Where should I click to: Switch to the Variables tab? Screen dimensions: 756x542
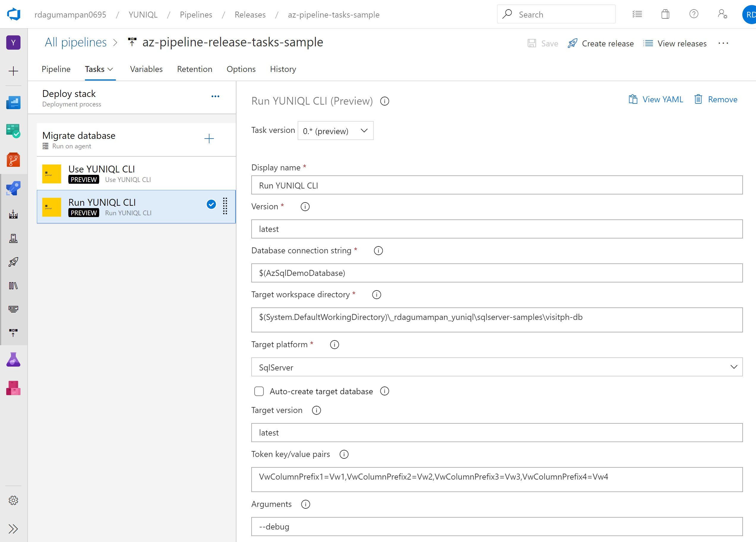pos(146,69)
